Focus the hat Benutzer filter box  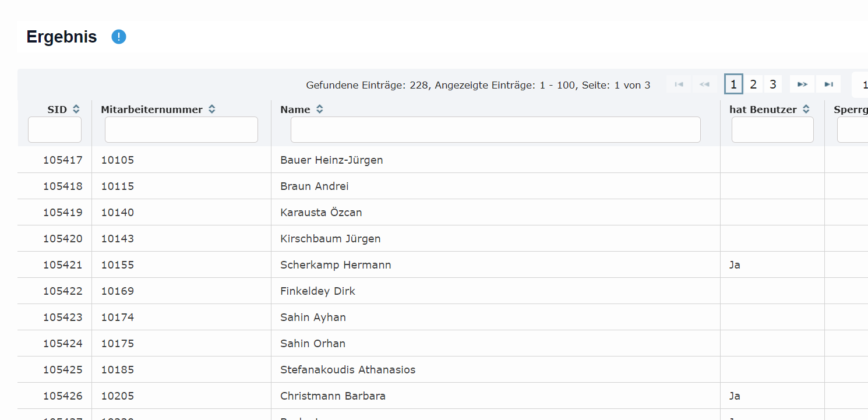(x=772, y=129)
